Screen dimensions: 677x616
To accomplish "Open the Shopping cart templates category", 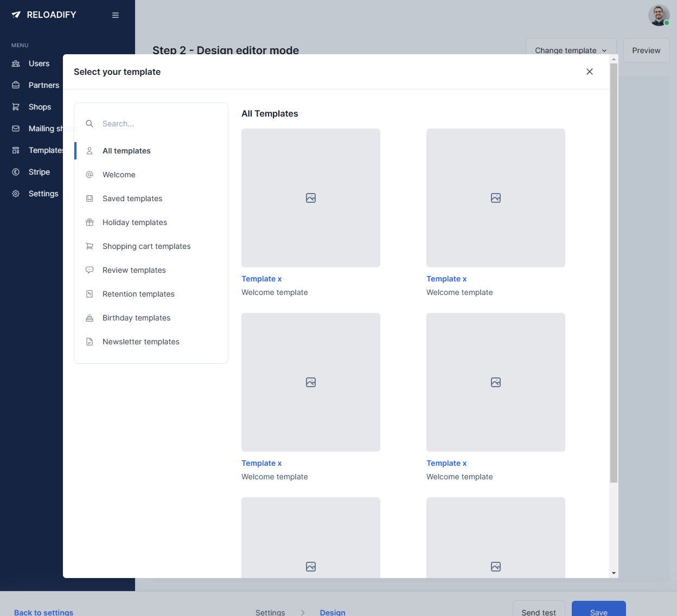I will (146, 246).
